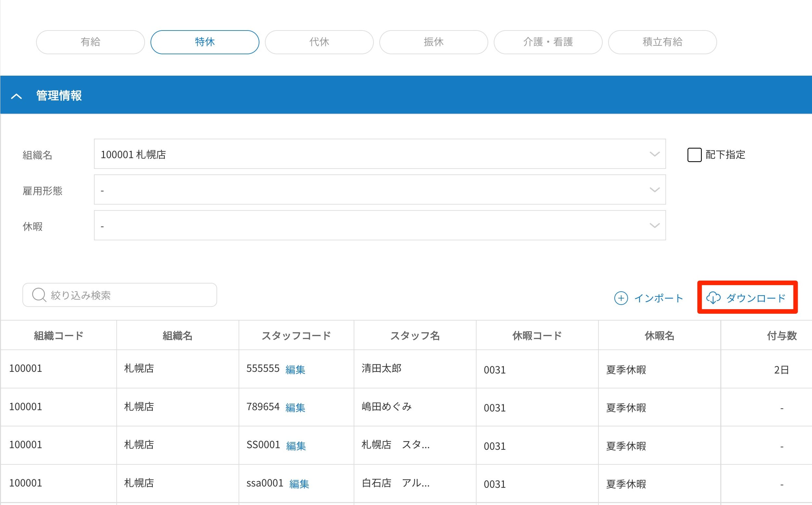Image resolution: width=812 pixels, height=505 pixels.
Task: Open the 休暇 dropdown
Action: (379, 225)
